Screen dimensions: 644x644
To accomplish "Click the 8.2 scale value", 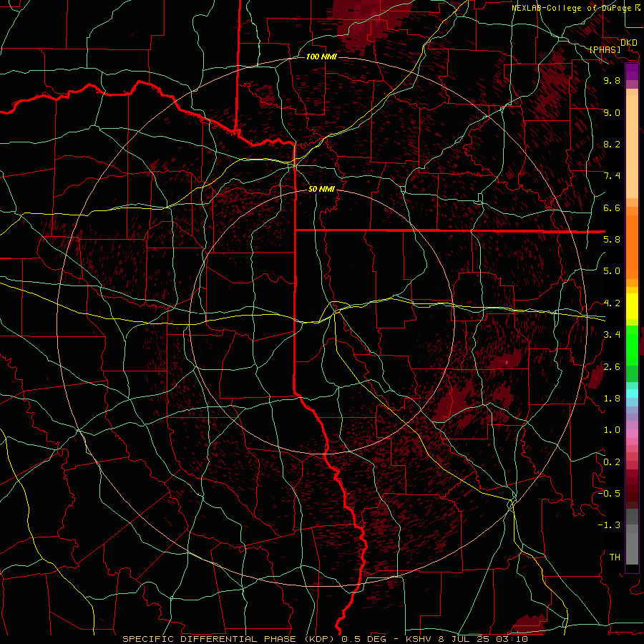I will point(612,144).
